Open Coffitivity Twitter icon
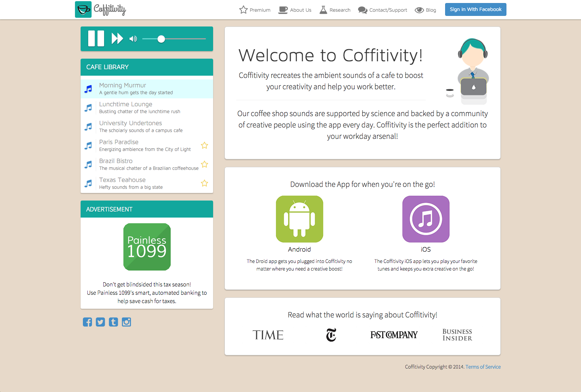 (100, 322)
